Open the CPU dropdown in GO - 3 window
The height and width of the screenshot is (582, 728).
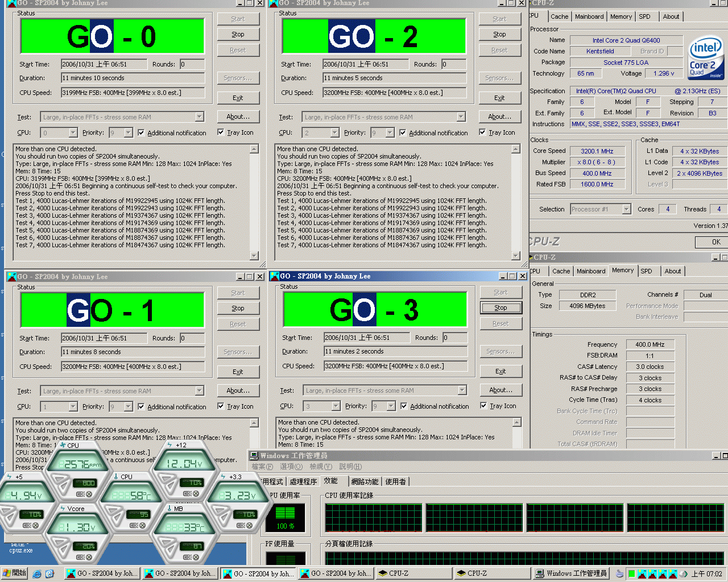click(x=336, y=406)
